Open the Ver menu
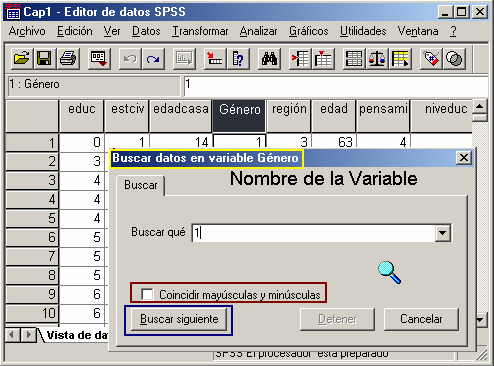The width and height of the screenshot is (494, 366). pos(112,31)
